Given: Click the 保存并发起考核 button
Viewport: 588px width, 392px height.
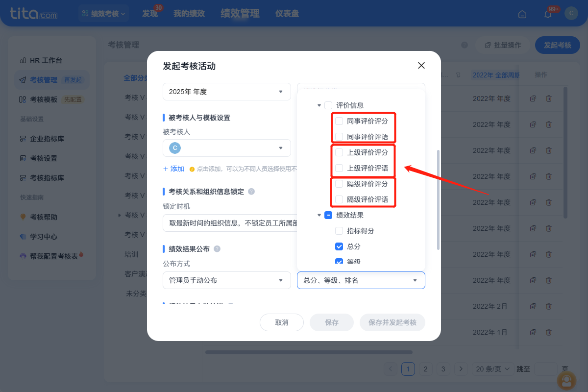Looking at the screenshot, I should (392, 322).
